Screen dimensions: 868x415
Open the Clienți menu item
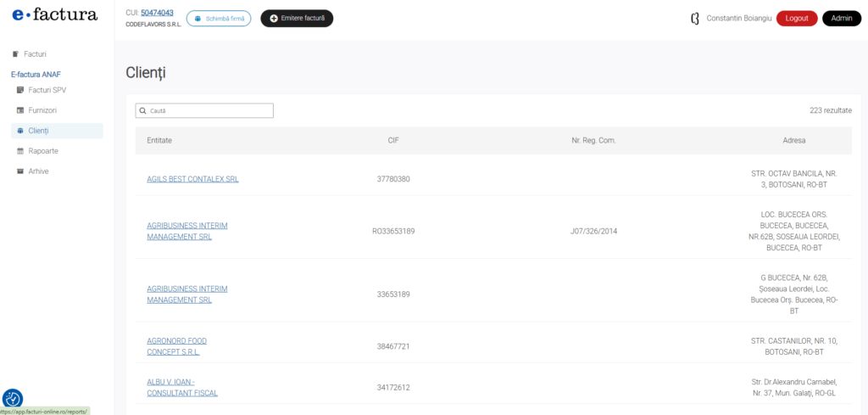(39, 131)
